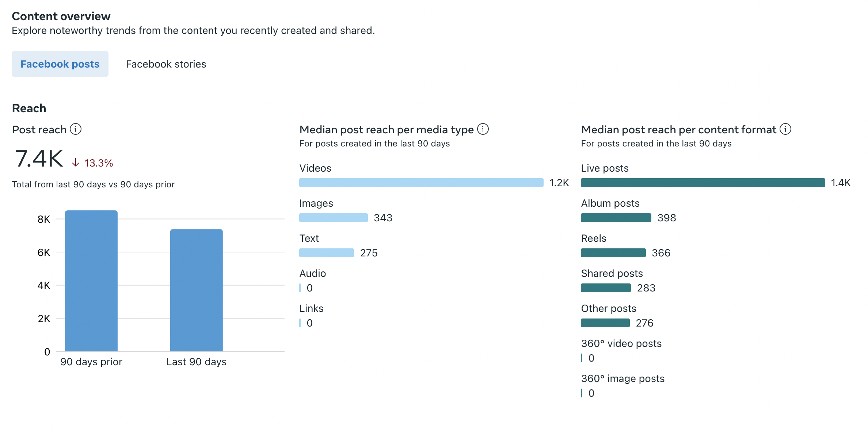Image resolution: width=868 pixels, height=431 pixels.
Task: Click info icon beside content format heading
Action: 785,129
